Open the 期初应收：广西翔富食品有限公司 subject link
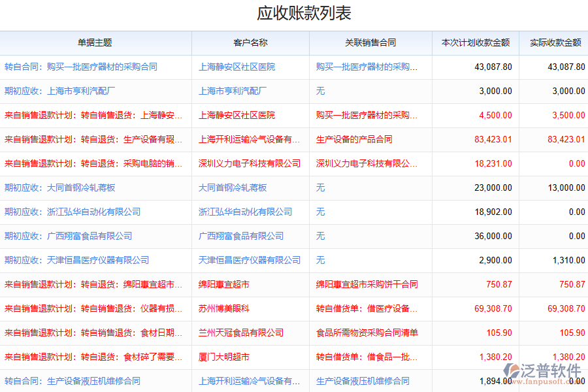588x392 pixels. [x=69, y=236]
